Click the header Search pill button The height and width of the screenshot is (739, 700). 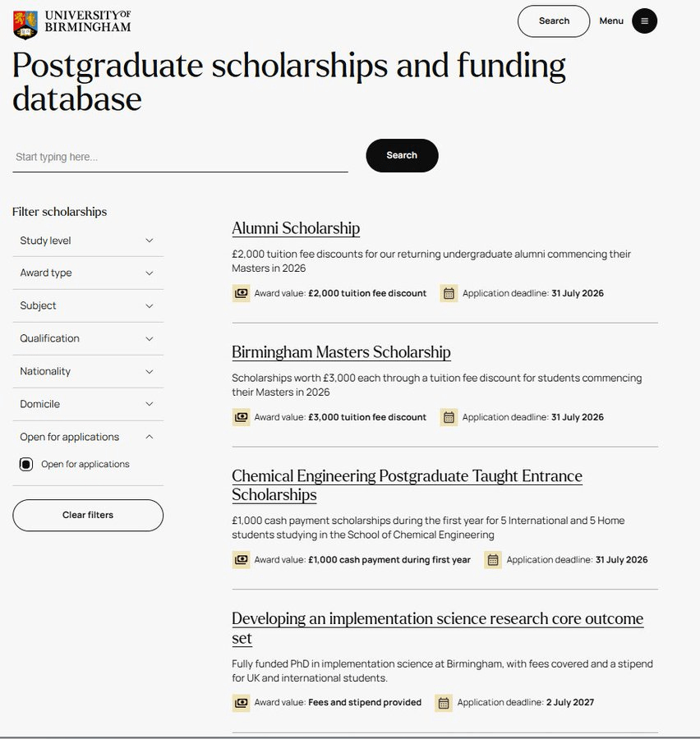point(554,21)
